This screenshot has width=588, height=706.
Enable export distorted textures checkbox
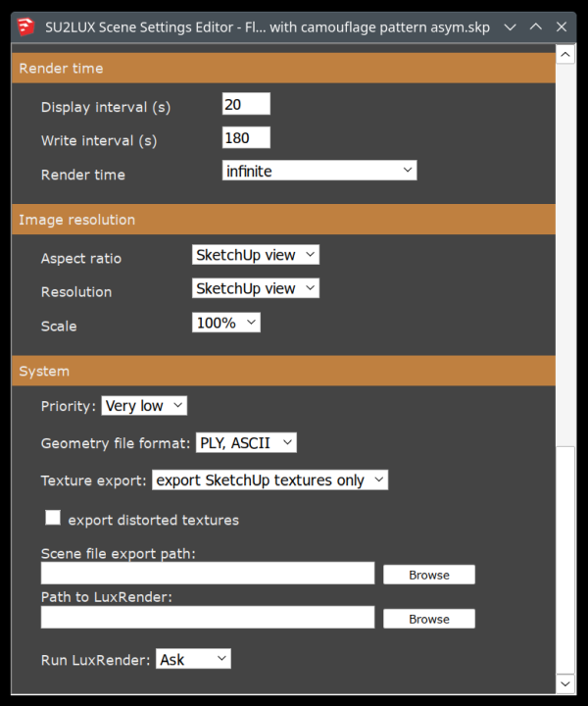[53, 518]
